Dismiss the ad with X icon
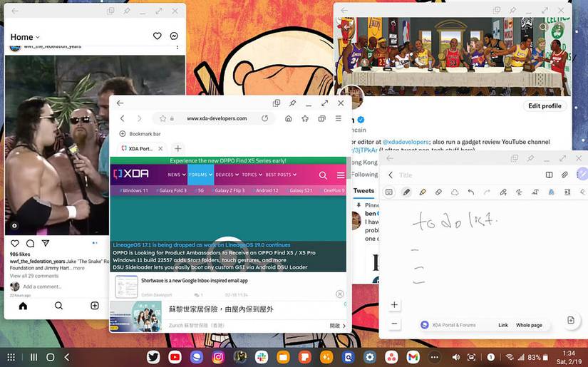The image size is (588, 367). [x=340, y=294]
